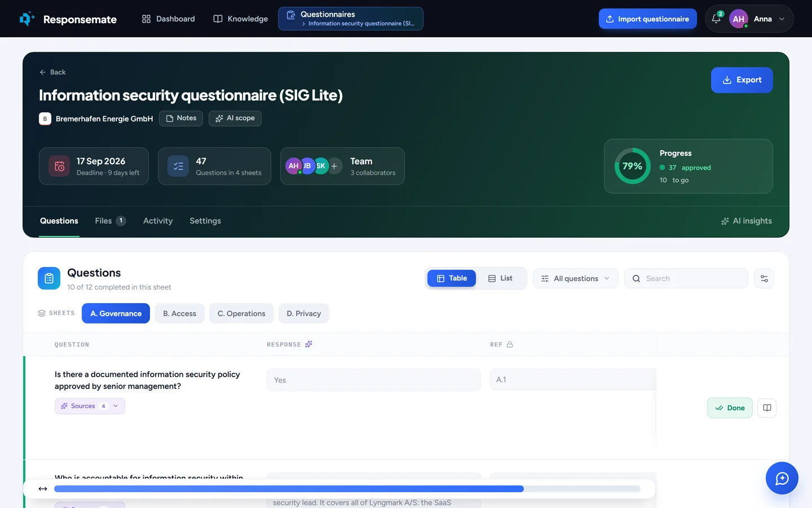This screenshot has width=812, height=508.
Task: Switch to the Settings tab
Action: 205,221
